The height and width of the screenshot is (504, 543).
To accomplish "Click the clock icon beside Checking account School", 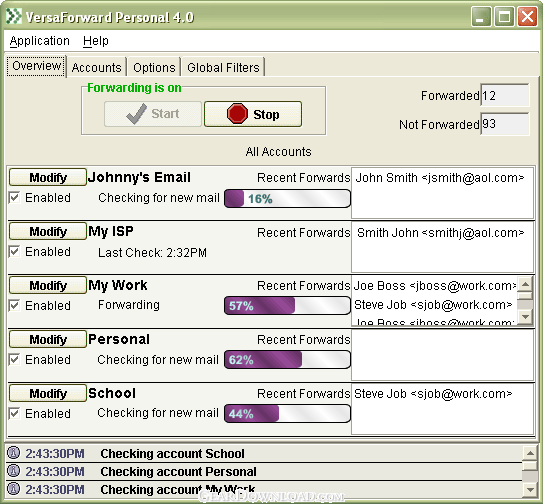I will pyautogui.click(x=14, y=453).
